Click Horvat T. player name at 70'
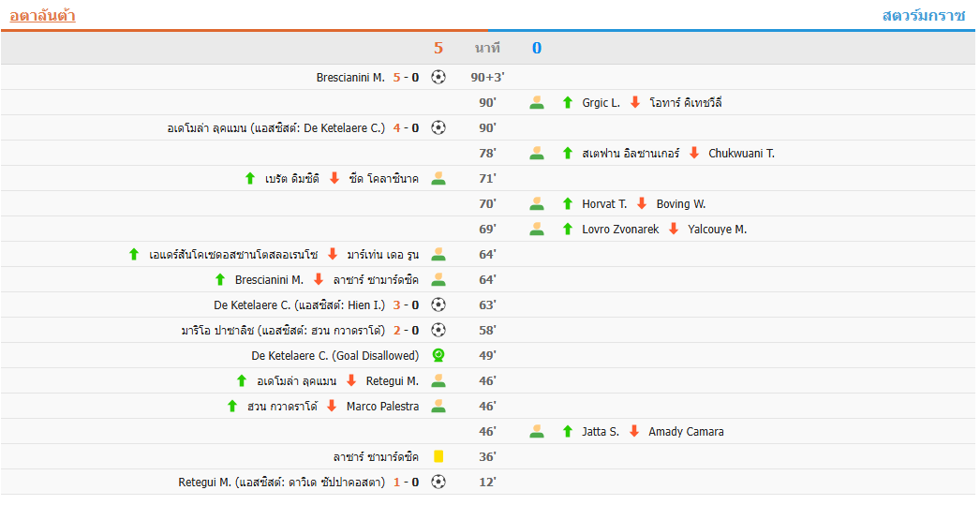 [x=604, y=204]
